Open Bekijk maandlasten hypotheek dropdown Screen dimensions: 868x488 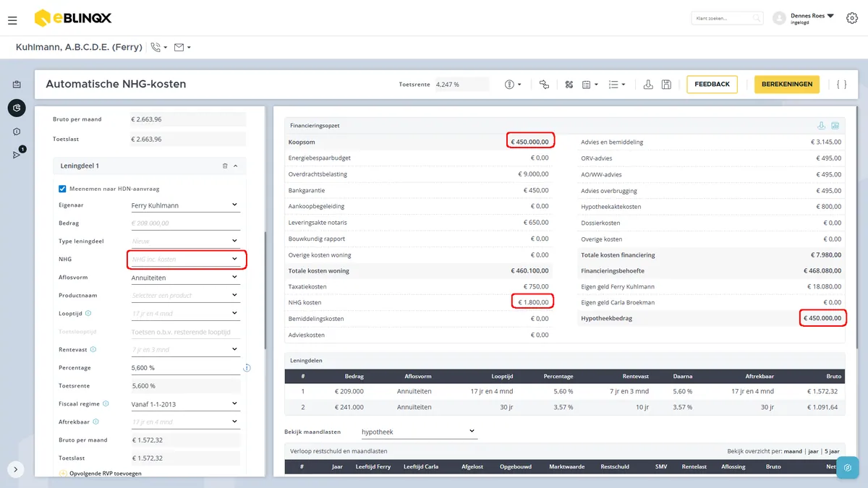pos(419,432)
